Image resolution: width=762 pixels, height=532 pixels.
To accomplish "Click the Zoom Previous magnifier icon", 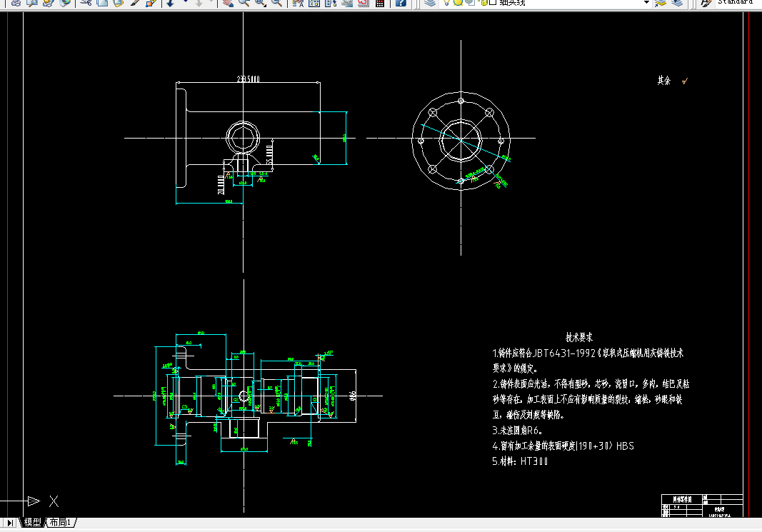I will pos(276,2).
